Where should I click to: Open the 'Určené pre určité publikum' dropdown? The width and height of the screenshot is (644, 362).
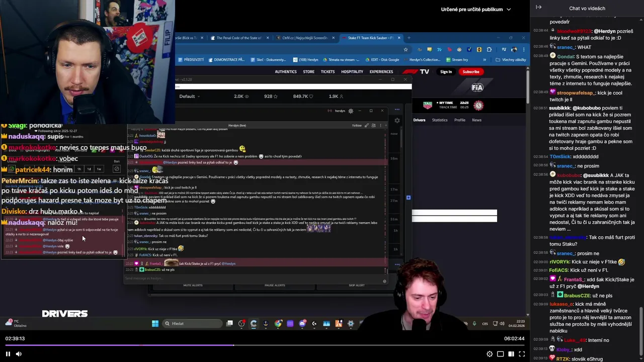476,9
